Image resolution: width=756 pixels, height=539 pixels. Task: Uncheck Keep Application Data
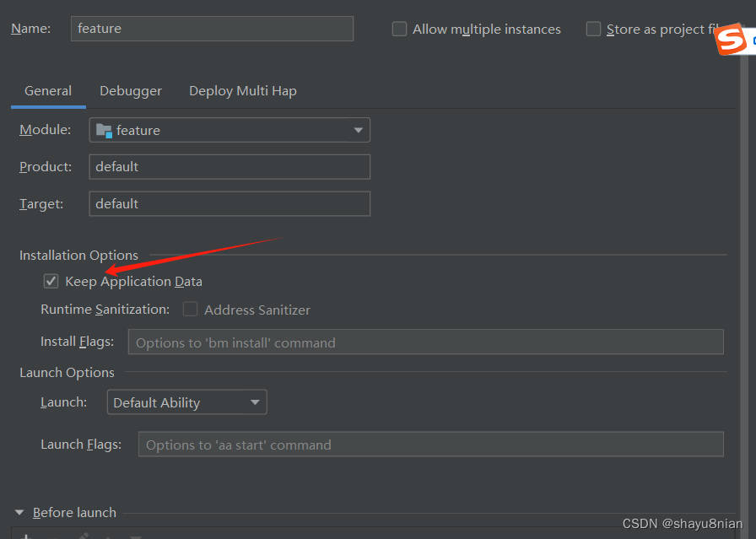point(51,281)
